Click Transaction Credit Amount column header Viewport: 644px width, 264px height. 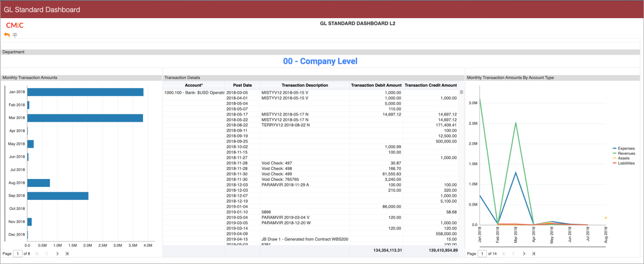(x=431, y=85)
